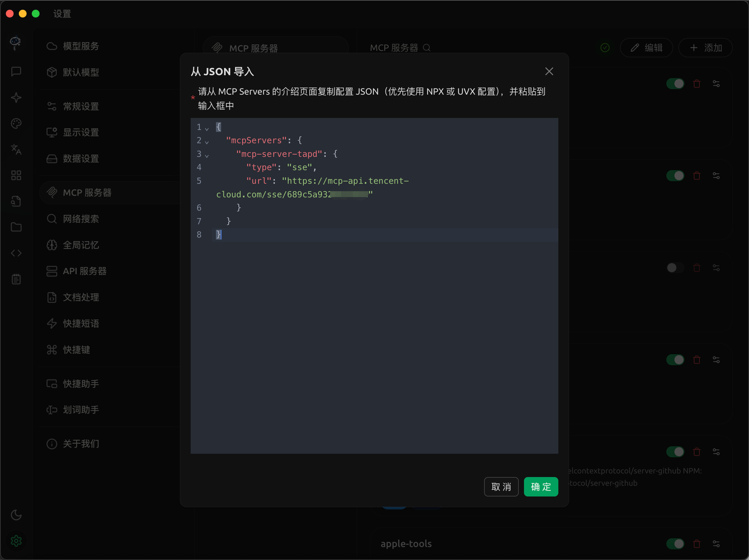The height and width of the screenshot is (560, 749).
Task: Open the 网络搜索 settings menu item
Action: click(x=81, y=219)
